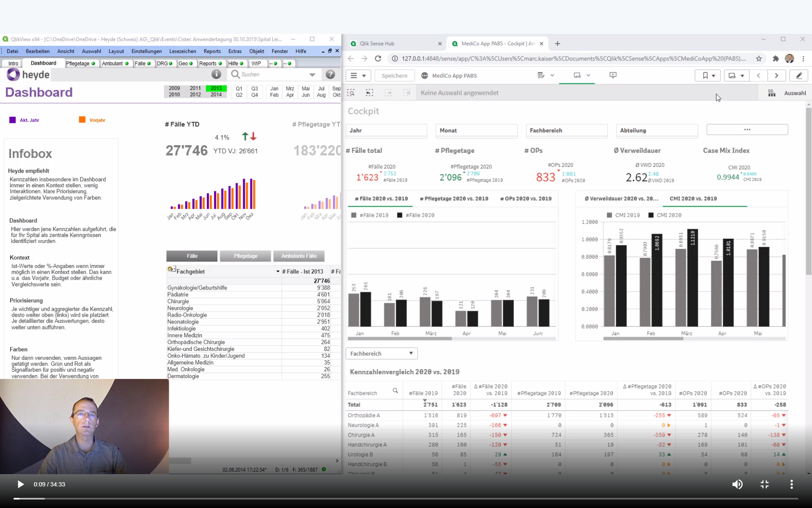The image size is (812, 508).
Task: Click the step back selection icon
Action: 369,93
